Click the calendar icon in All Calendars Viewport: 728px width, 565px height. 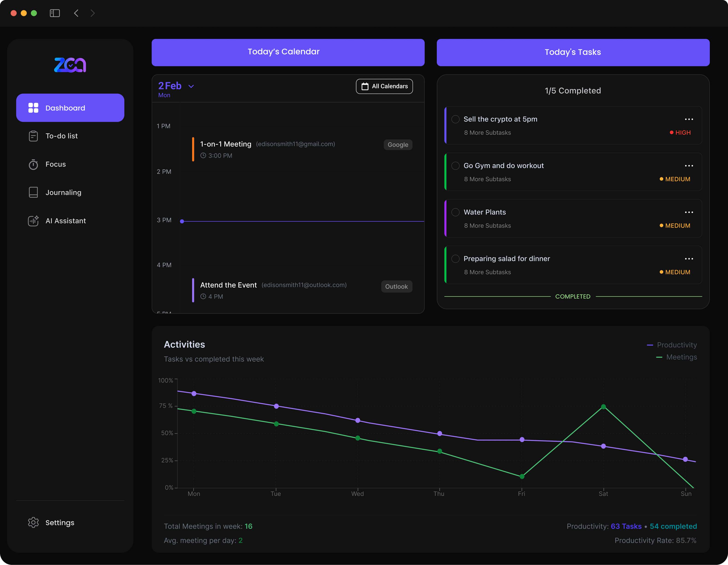tap(365, 86)
